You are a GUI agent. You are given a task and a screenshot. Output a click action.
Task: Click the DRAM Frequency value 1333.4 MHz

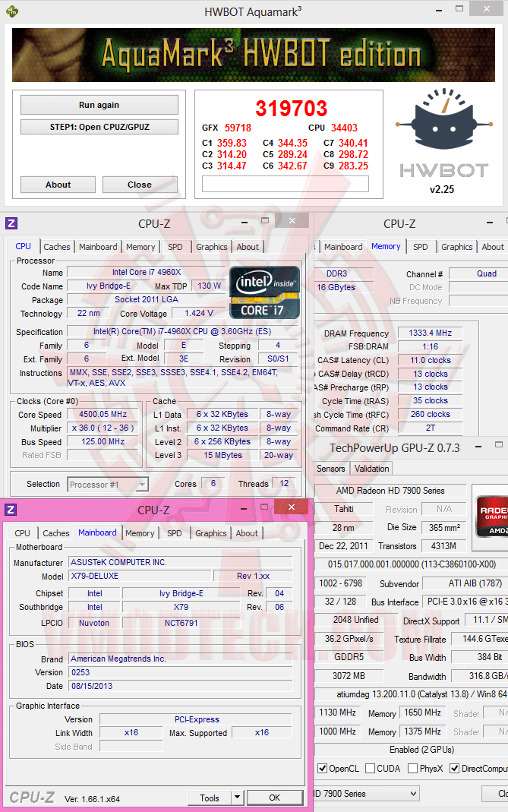point(430,333)
